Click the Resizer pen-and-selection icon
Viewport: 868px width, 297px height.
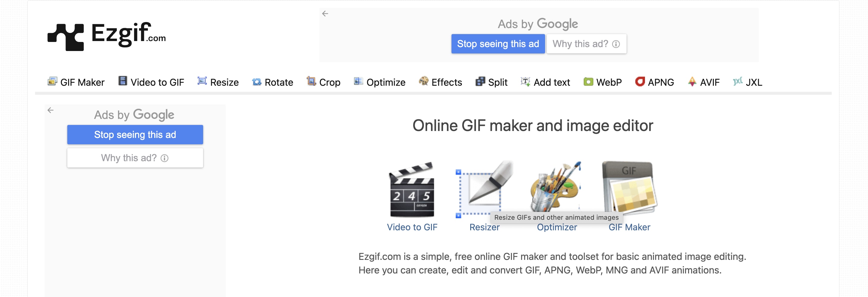[x=484, y=190]
